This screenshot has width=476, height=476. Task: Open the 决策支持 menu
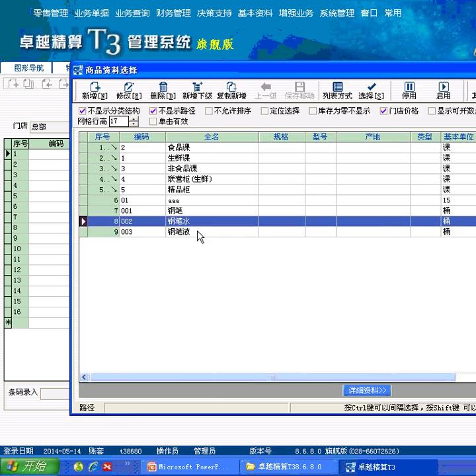214,13
